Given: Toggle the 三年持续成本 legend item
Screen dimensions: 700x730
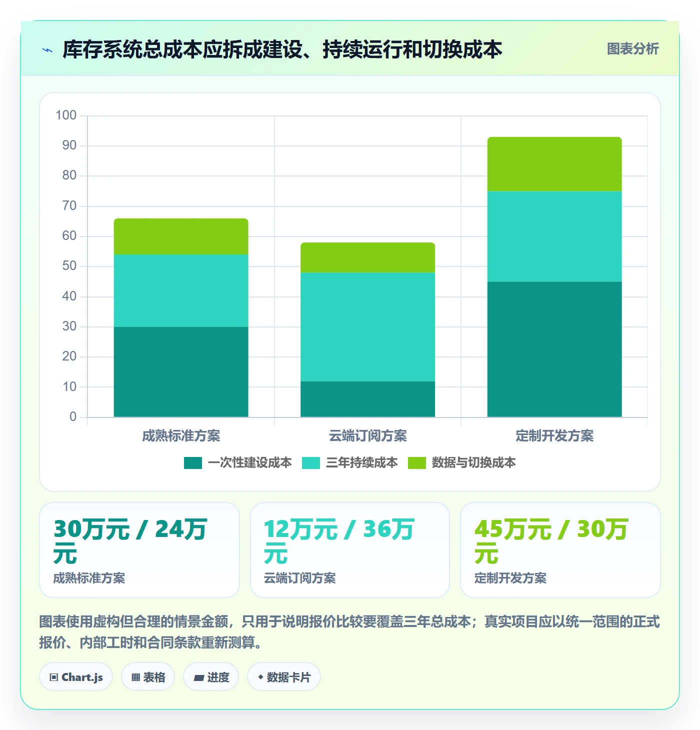Looking at the screenshot, I should pyautogui.click(x=350, y=463).
